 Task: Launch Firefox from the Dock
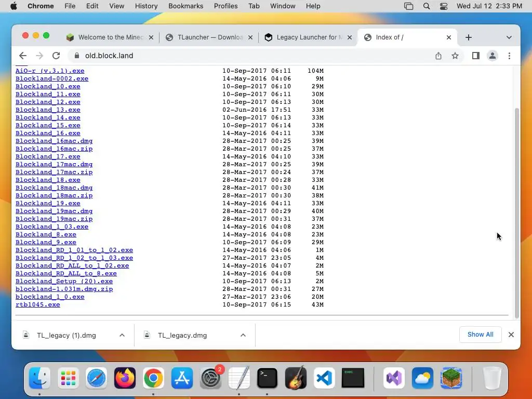tap(125, 378)
